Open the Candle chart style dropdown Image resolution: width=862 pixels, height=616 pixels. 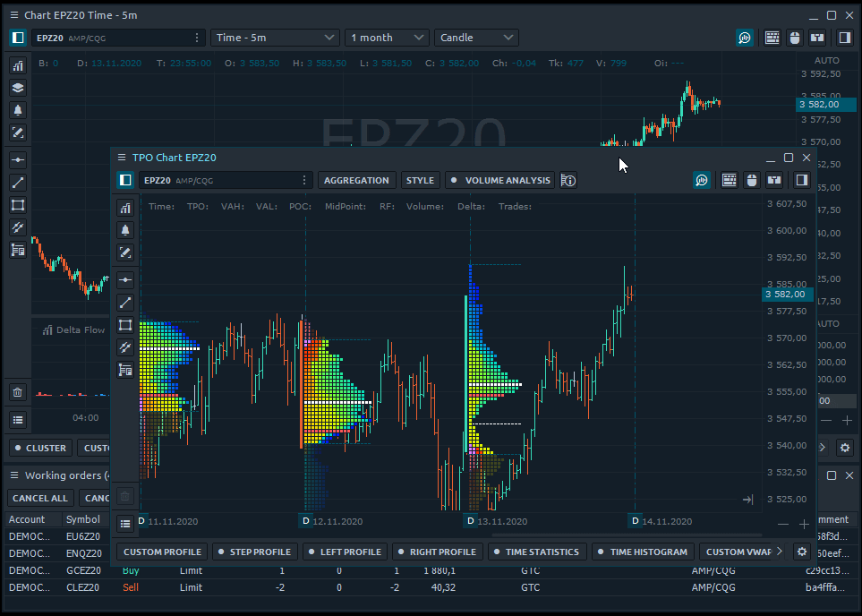click(x=476, y=38)
